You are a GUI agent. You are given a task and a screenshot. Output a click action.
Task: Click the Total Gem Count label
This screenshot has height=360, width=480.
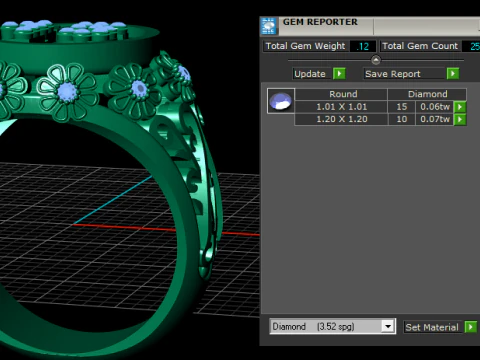pos(420,46)
